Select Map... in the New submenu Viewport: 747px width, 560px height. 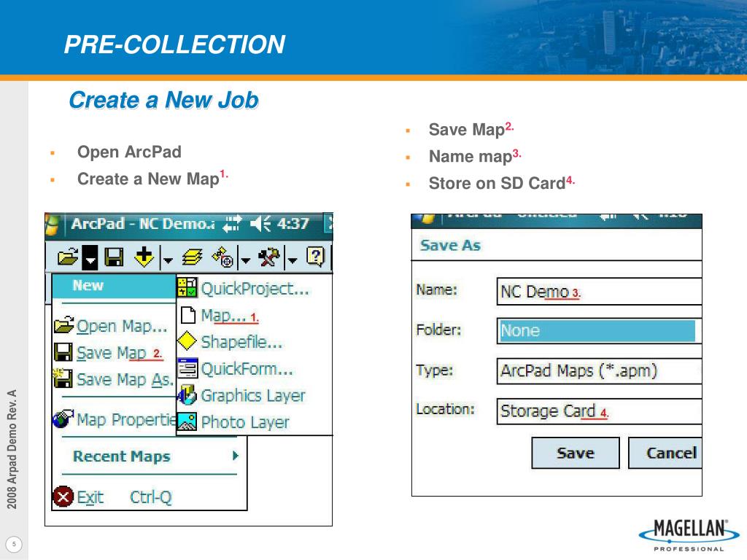pos(223,316)
